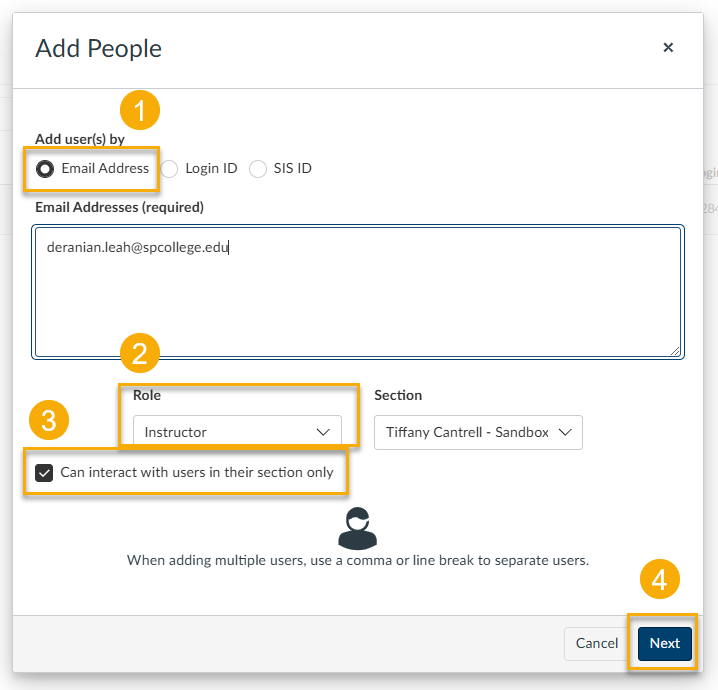The height and width of the screenshot is (690, 718).
Task: Click the orange number 4 badge
Action: click(x=659, y=580)
